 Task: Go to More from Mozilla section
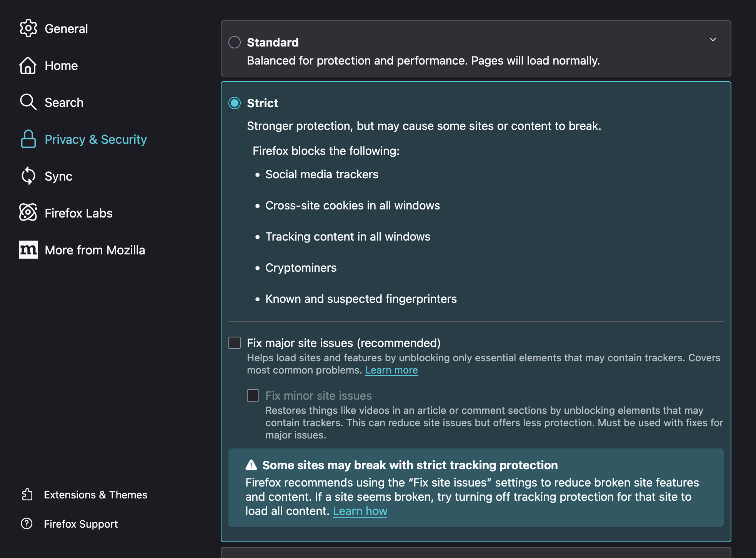95,250
